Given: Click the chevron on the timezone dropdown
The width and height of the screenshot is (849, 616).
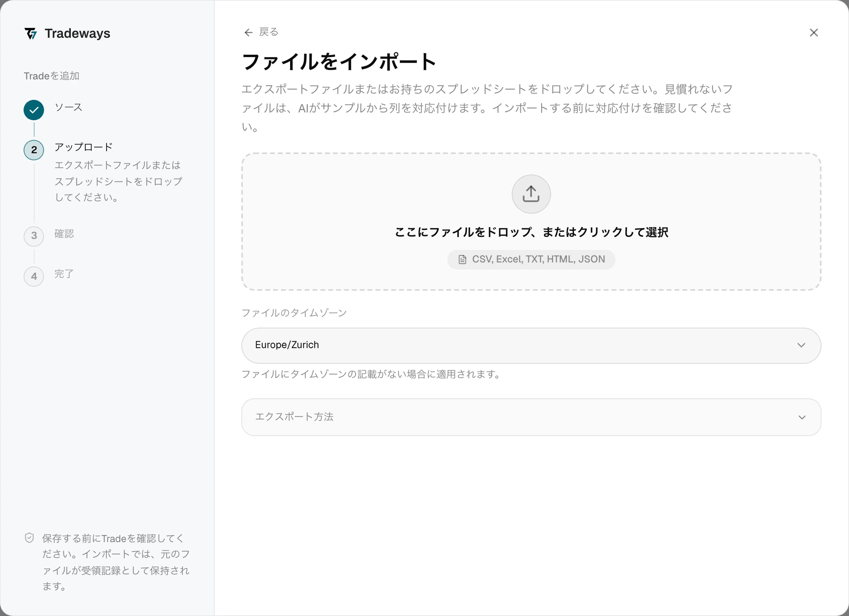Looking at the screenshot, I should click(801, 345).
